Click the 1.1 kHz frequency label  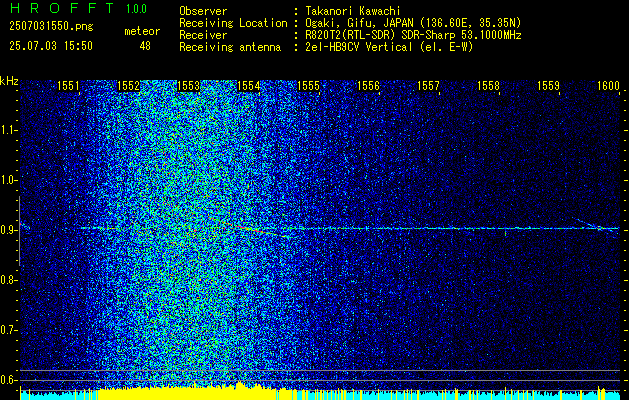8,130
